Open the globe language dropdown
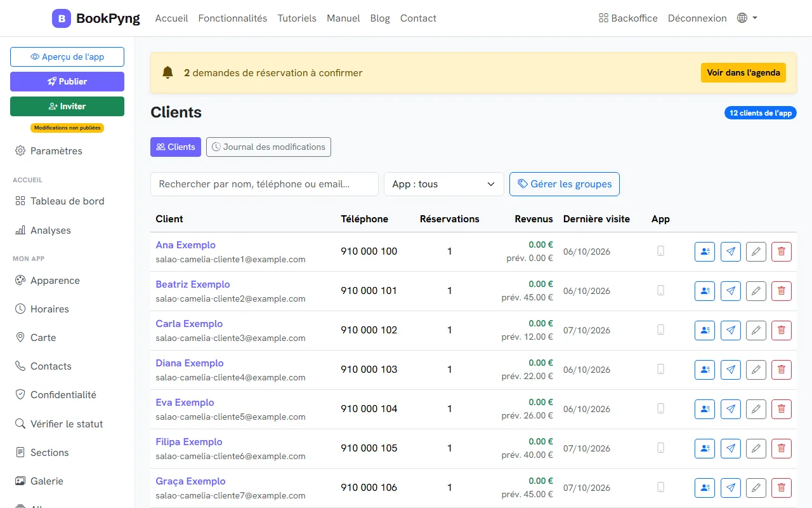 747,18
